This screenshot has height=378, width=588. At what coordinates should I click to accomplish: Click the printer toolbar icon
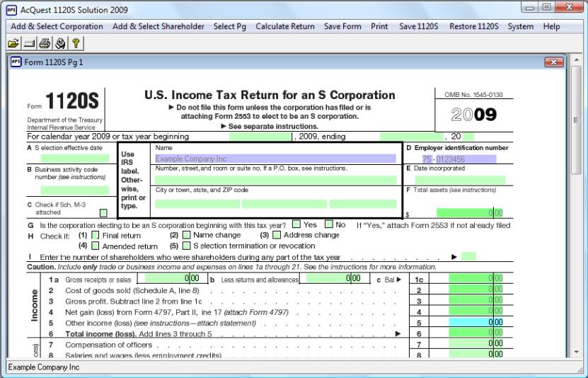(x=45, y=43)
